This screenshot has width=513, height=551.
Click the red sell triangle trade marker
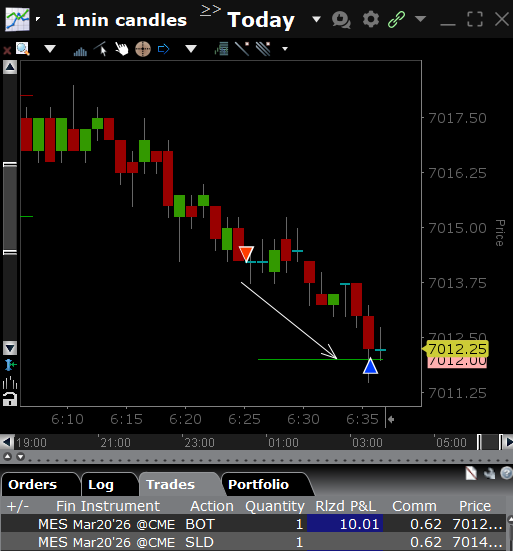click(246, 253)
